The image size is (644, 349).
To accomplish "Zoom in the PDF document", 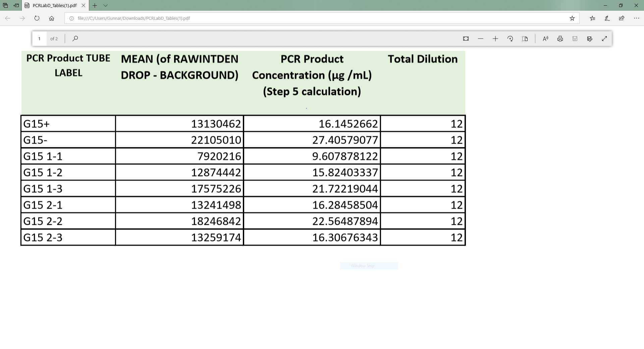I will click(x=495, y=39).
